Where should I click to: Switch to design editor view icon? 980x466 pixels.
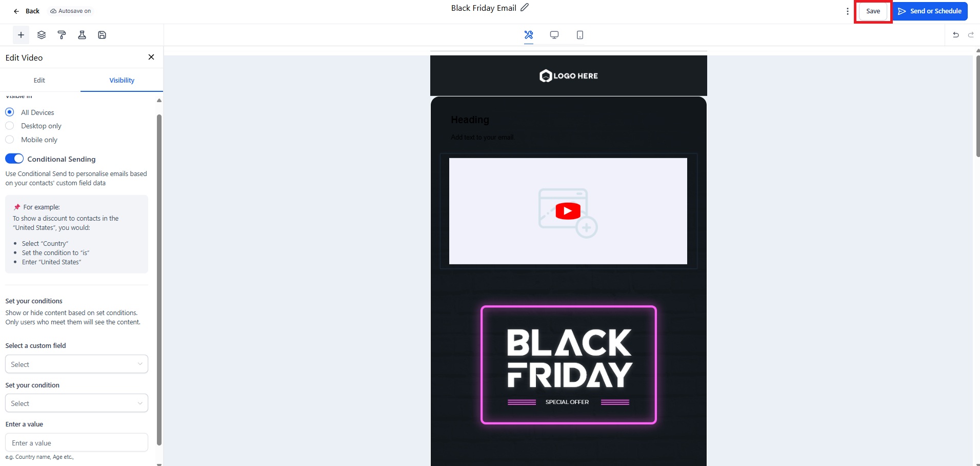pos(529,35)
